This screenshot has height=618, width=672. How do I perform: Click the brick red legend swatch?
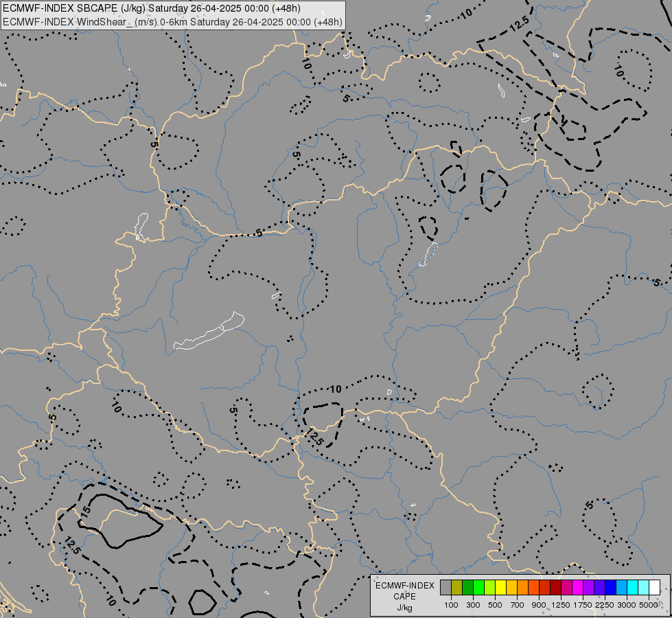pyautogui.click(x=545, y=587)
